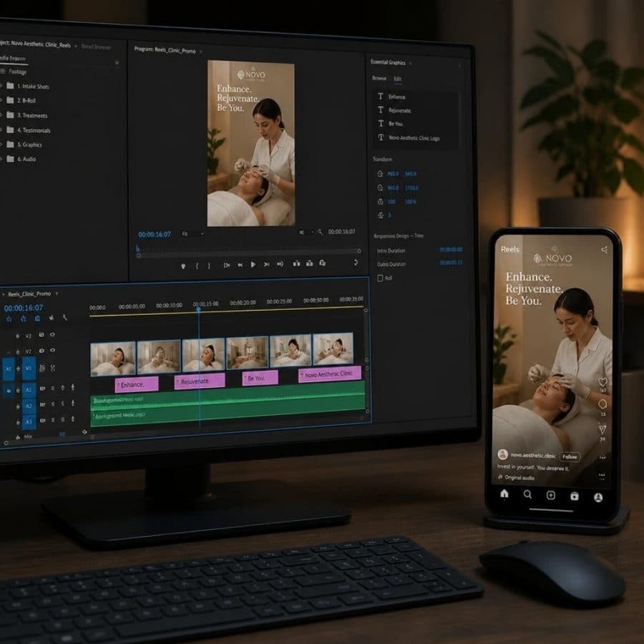Select the Program: Reels_Clinic_Promo panel tab
The image size is (644, 644).
click(165, 50)
